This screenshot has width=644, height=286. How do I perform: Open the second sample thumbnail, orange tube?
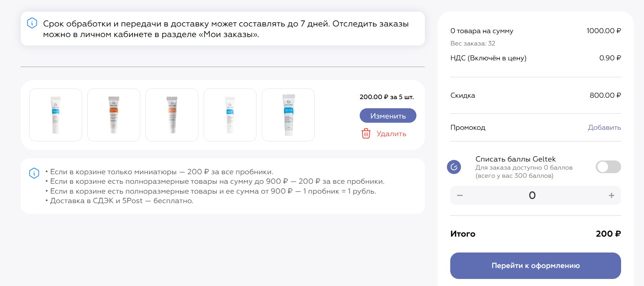pos(114,115)
